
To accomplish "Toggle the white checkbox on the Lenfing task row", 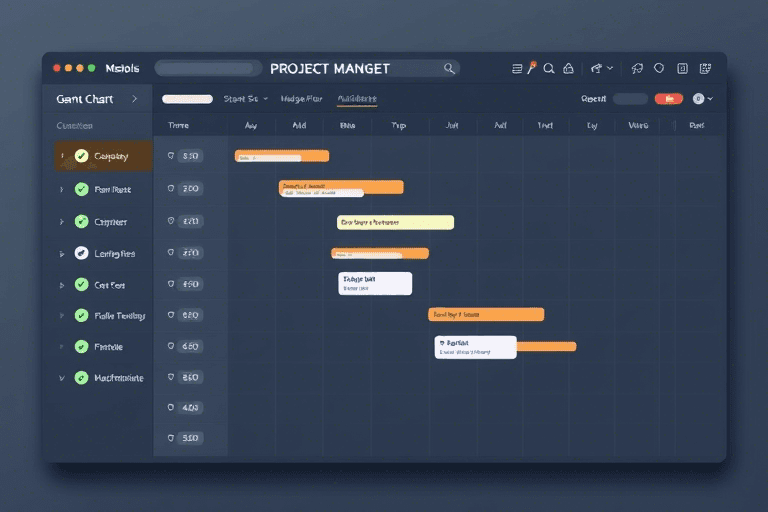I will tap(82, 254).
